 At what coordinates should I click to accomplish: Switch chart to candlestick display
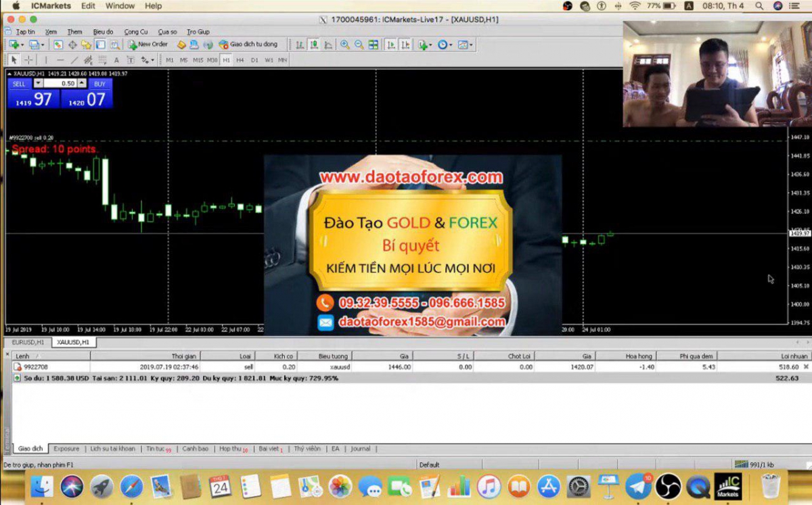[314, 45]
